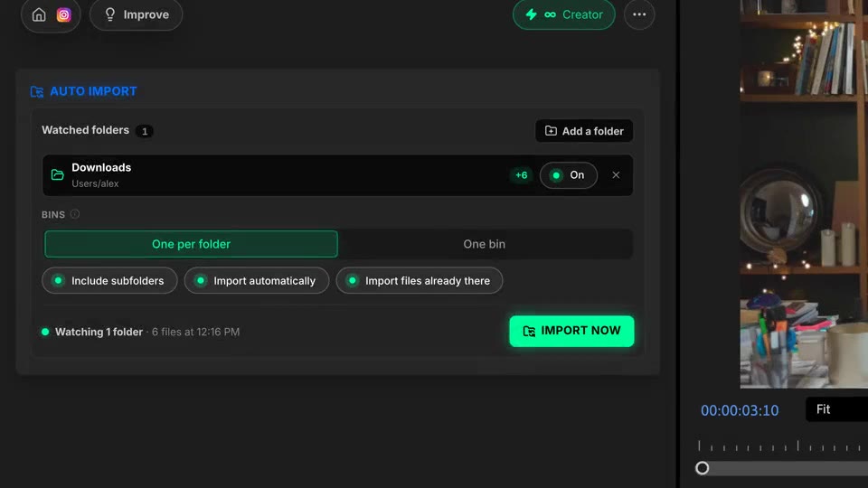Screen dimensions: 868x488
Task: Select One per folder bin option
Action: click(191, 244)
